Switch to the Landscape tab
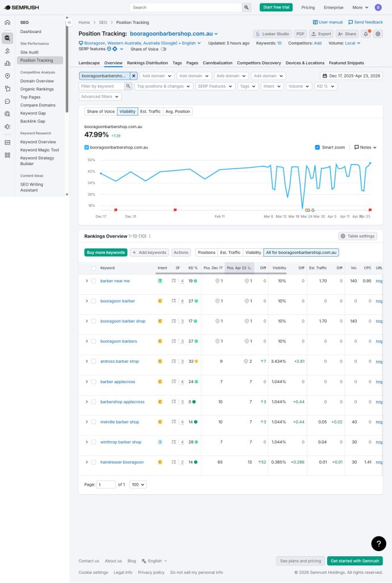Screen dimensions: 392x583 click(89, 63)
